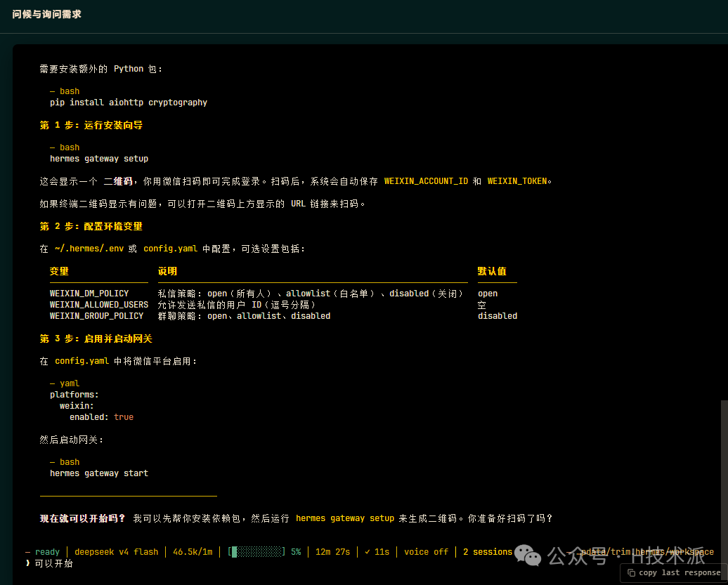Image resolution: width=728 pixels, height=585 pixels.
Task: Click the context usage progress bar
Action: point(256,551)
